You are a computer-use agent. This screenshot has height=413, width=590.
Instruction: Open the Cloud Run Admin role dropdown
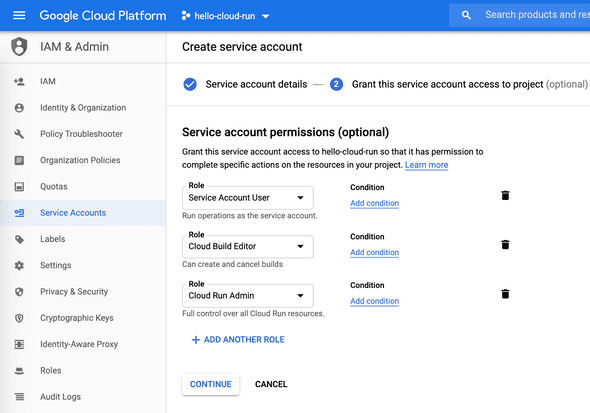tap(248, 296)
